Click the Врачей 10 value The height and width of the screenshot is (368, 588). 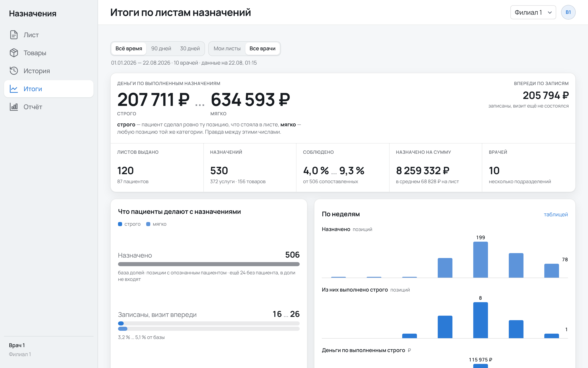click(494, 171)
